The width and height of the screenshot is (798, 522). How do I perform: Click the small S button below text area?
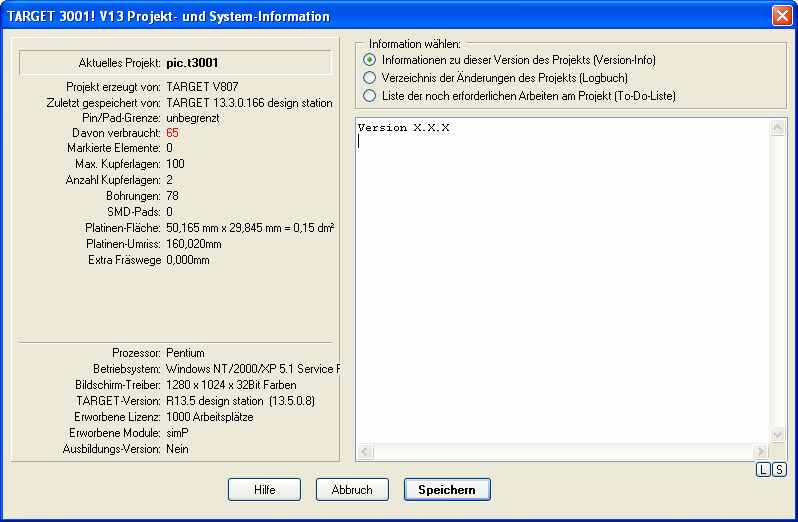coord(780,470)
